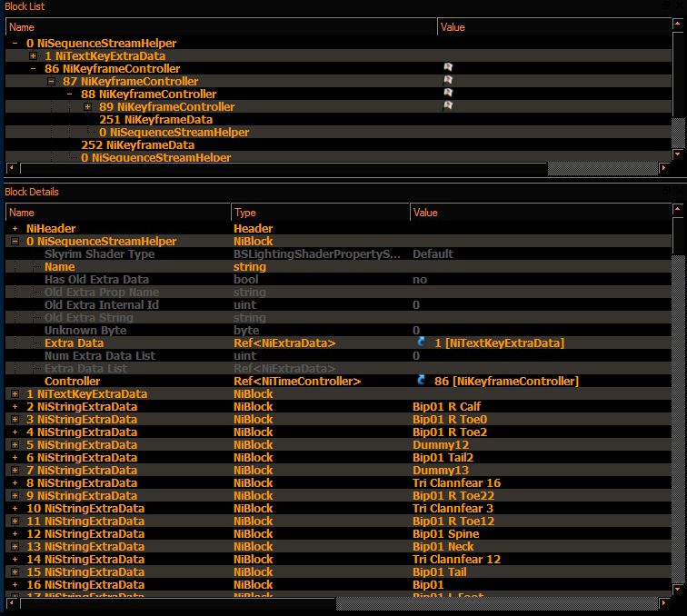
Task: Expand the 5 NiStringExtraData block
Action: 15,444
